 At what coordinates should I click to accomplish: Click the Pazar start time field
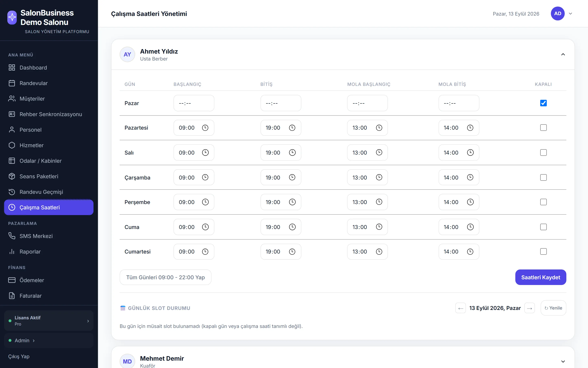click(x=194, y=103)
